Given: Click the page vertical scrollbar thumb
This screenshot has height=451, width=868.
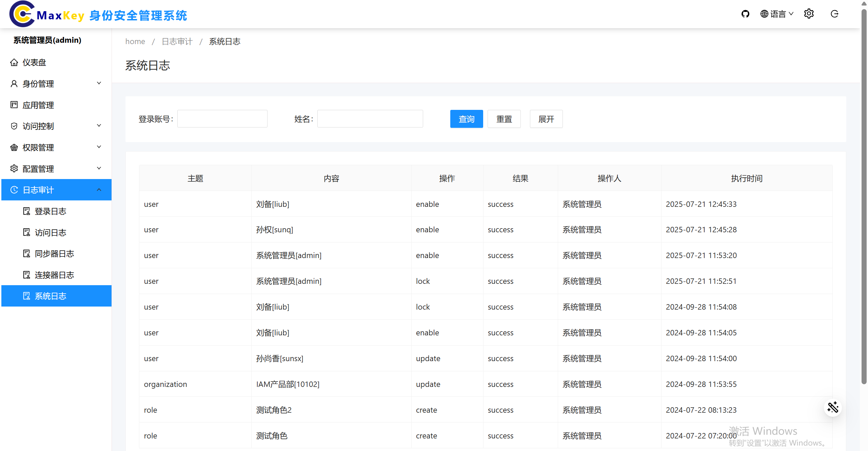Looking at the screenshot, I should click(864, 197).
